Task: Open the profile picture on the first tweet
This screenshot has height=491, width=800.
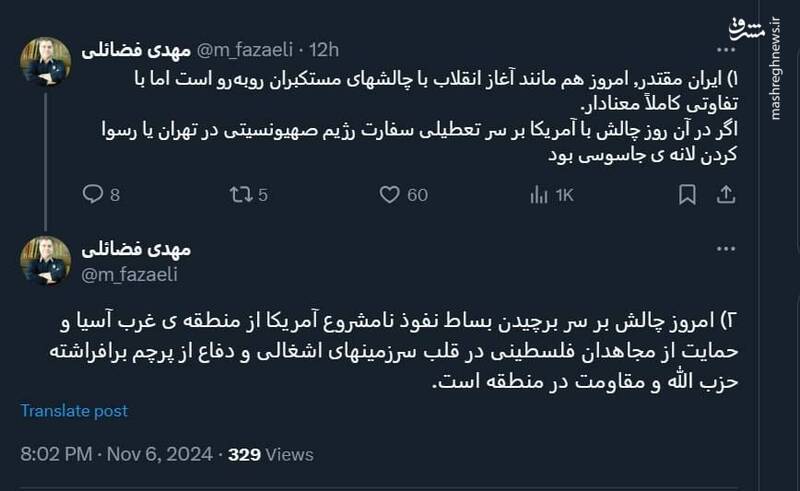Action: tap(45, 61)
